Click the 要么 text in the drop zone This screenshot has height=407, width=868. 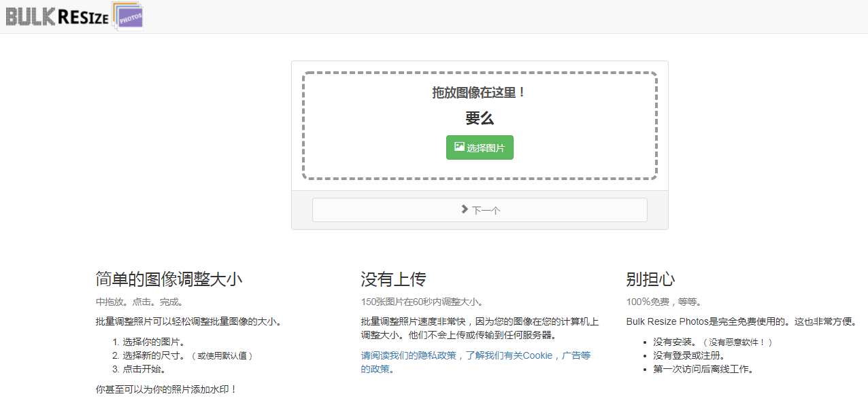click(x=480, y=118)
